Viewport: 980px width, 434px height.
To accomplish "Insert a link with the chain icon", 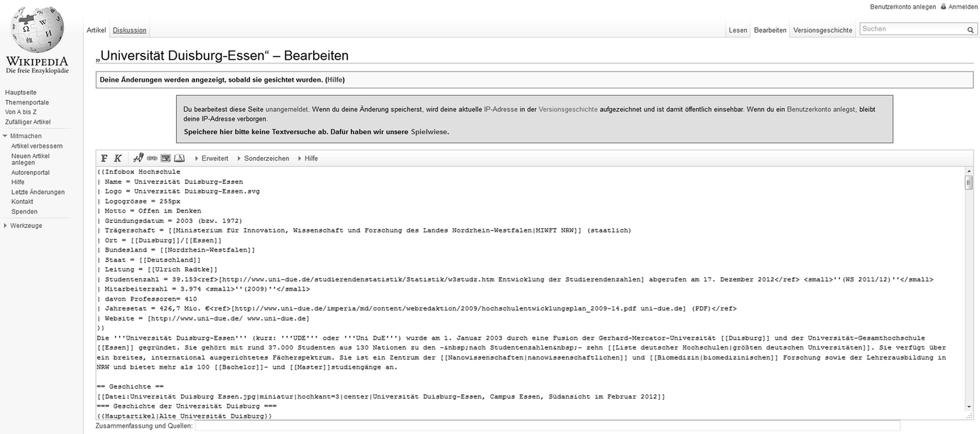I will pyautogui.click(x=152, y=158).
